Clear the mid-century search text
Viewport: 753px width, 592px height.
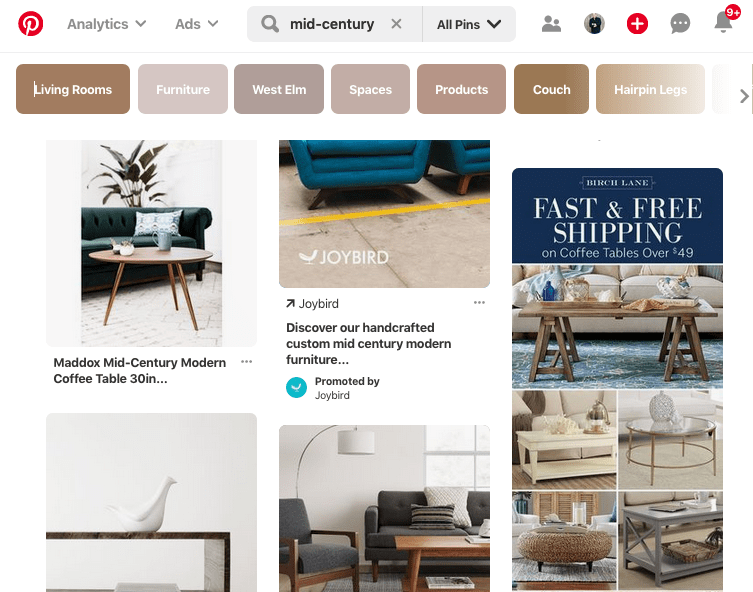coord(396,24)
